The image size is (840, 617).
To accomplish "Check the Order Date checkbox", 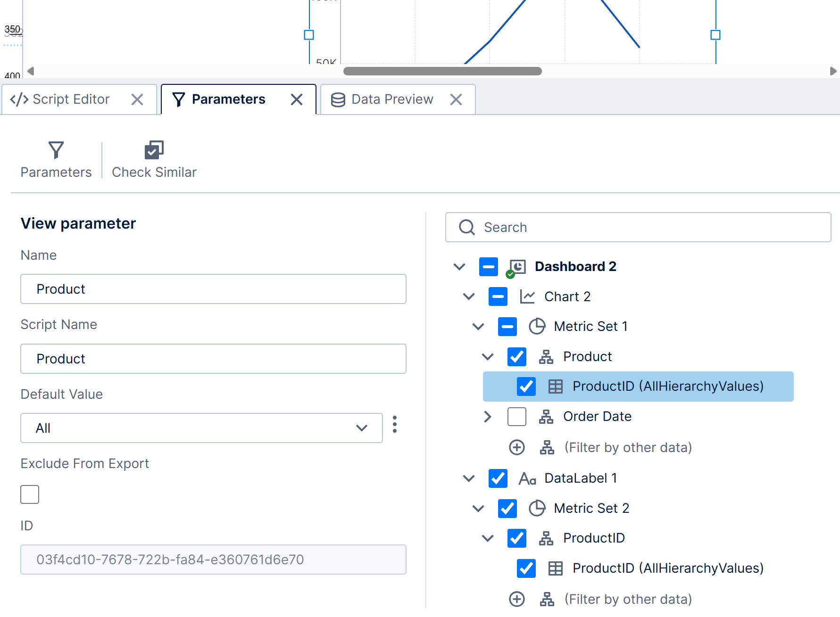I will (517, 417).
